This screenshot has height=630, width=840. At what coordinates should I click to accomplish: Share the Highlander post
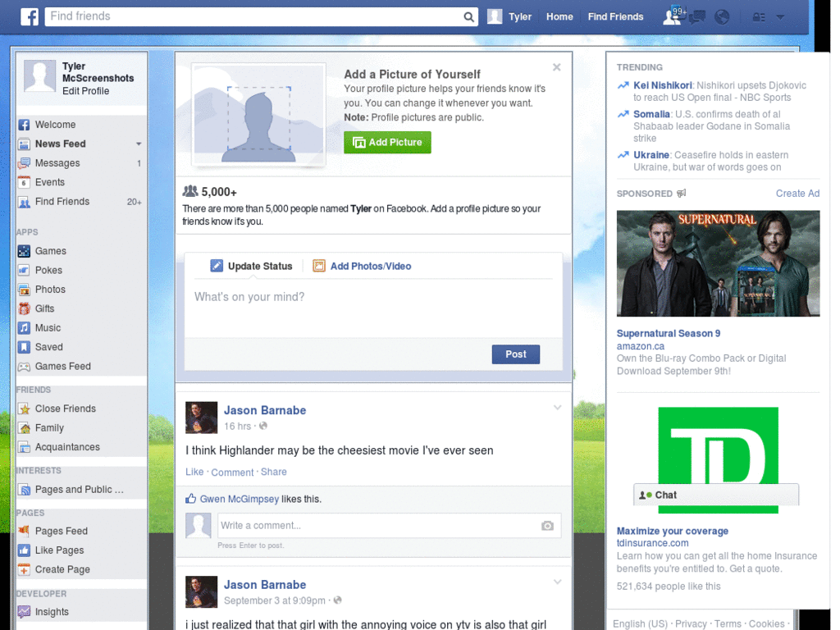(x=274, y=472)
